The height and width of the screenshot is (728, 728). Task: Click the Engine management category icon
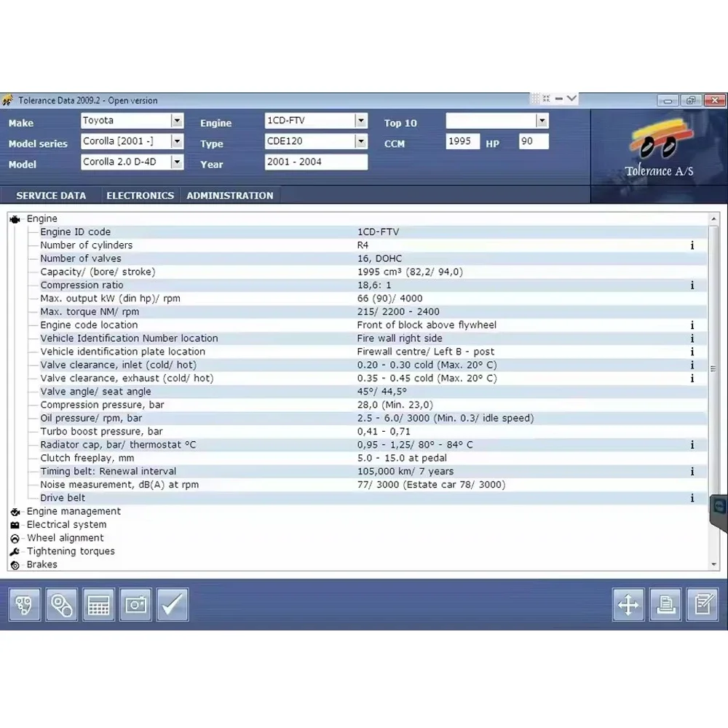pyautogui.click(x=15, y=512)
